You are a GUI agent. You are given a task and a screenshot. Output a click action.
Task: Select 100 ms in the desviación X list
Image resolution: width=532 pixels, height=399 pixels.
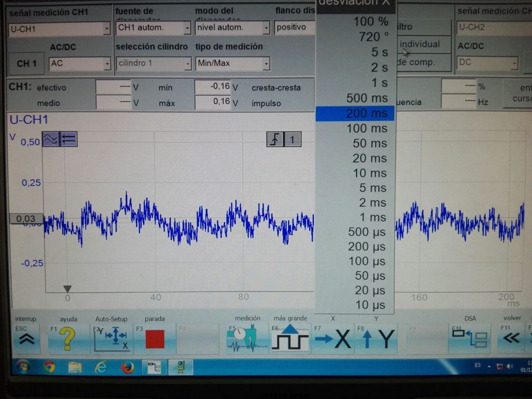coord(366,128)
